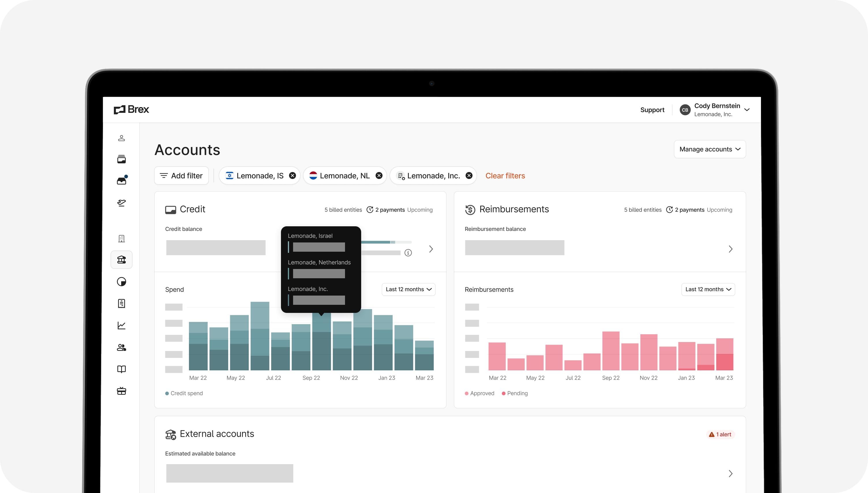868x493 pixels.
Task: Remove the Lemonade, IS filter chip
Action: coord(293,176)
